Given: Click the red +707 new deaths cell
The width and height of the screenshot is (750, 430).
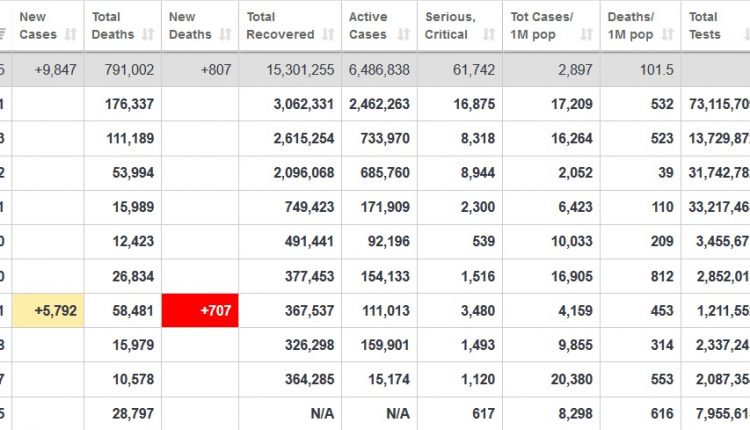Looking at the screenshot, I should click(x=200, y=311).
